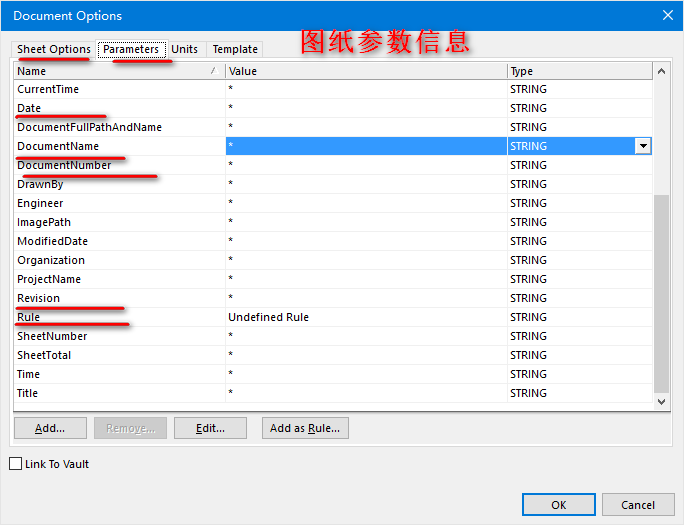684x525 pixels.
Task: Close the Document Options dialog
Action: click(x=667, y=15)
